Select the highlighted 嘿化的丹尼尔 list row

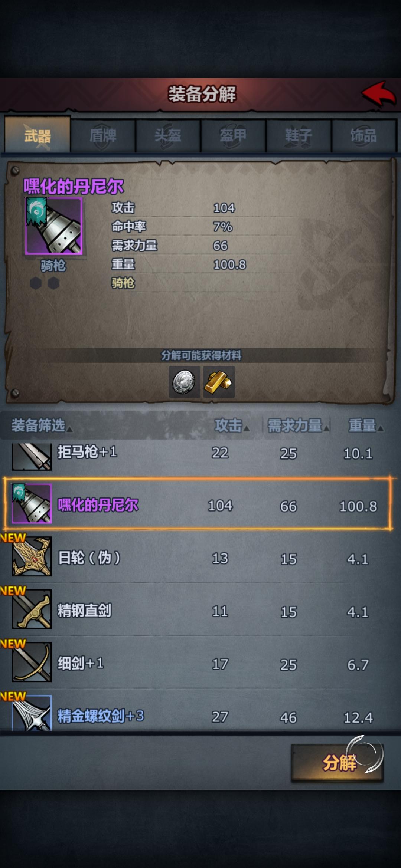pos(198,504)
